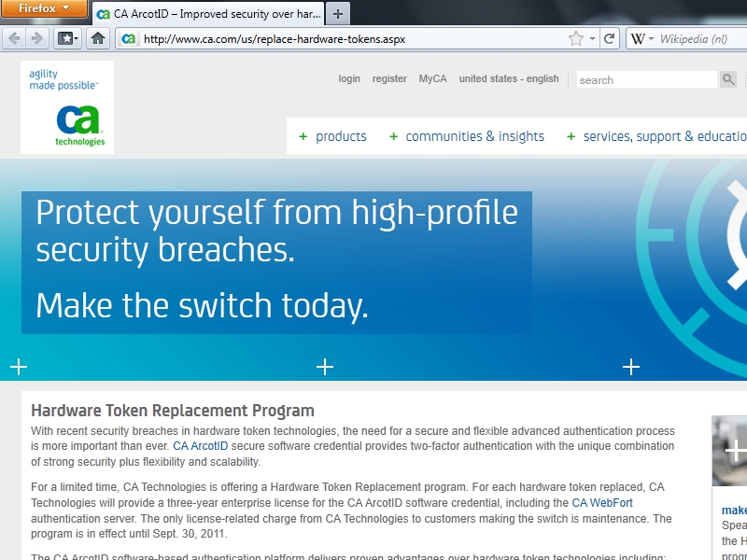Click the site search input field
Viewport: 747px width, 560px height.
coord(646,79)
